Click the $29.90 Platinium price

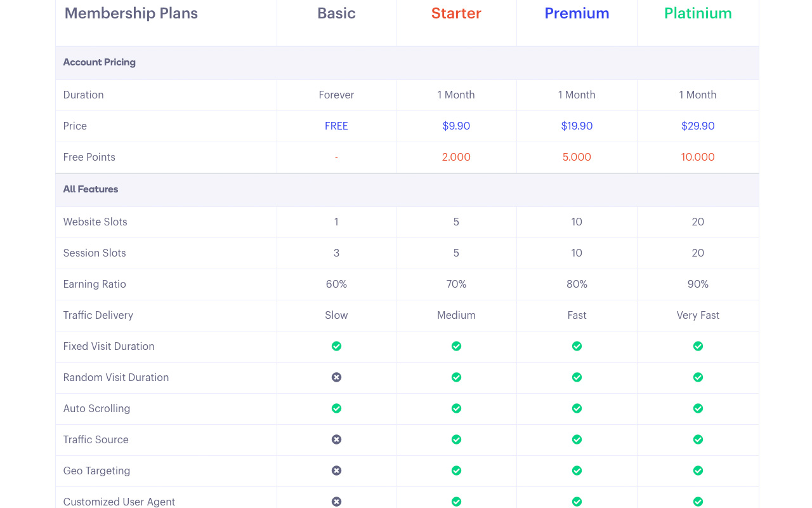(x=698, y=126)
